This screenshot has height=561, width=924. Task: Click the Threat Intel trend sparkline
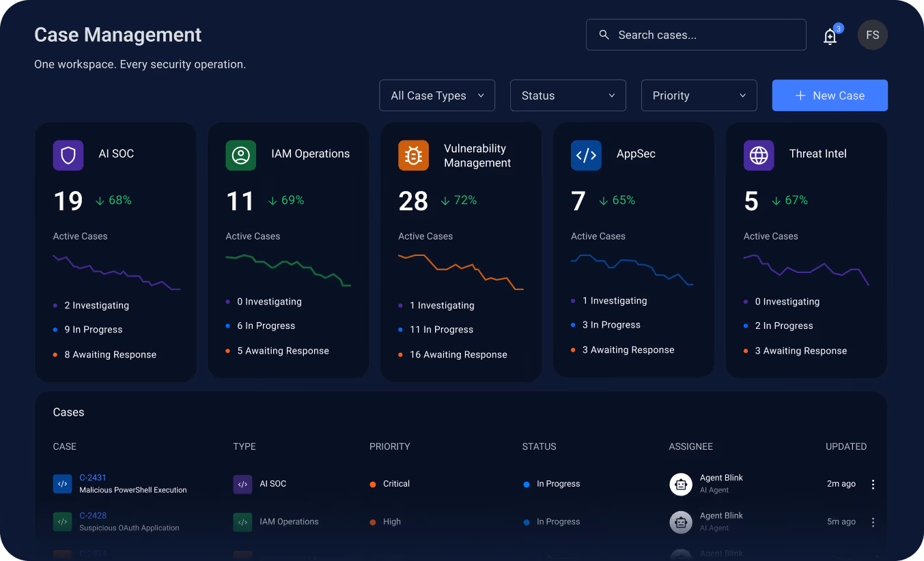(x=806, y=270)
